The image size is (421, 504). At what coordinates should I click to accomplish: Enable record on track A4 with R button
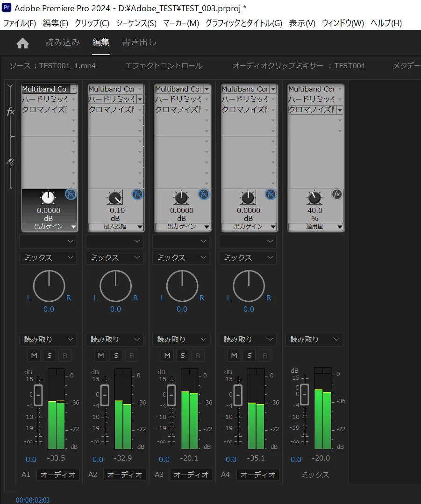(264, 355)
